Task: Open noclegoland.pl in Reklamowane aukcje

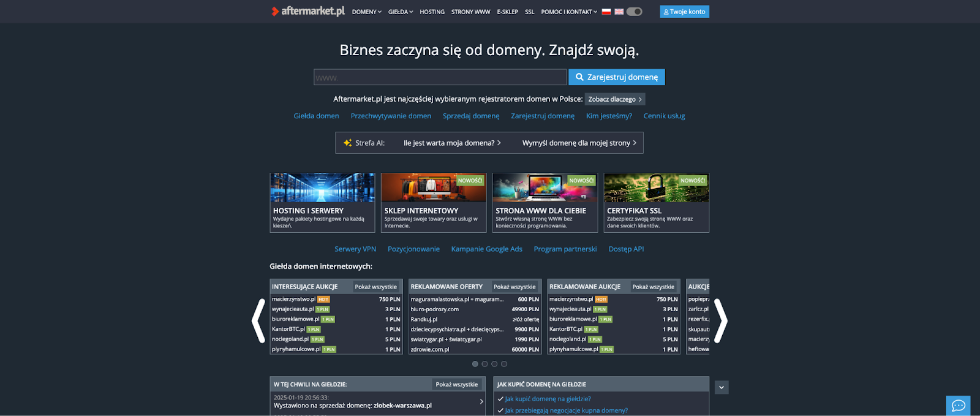Action: pos(568,339)
